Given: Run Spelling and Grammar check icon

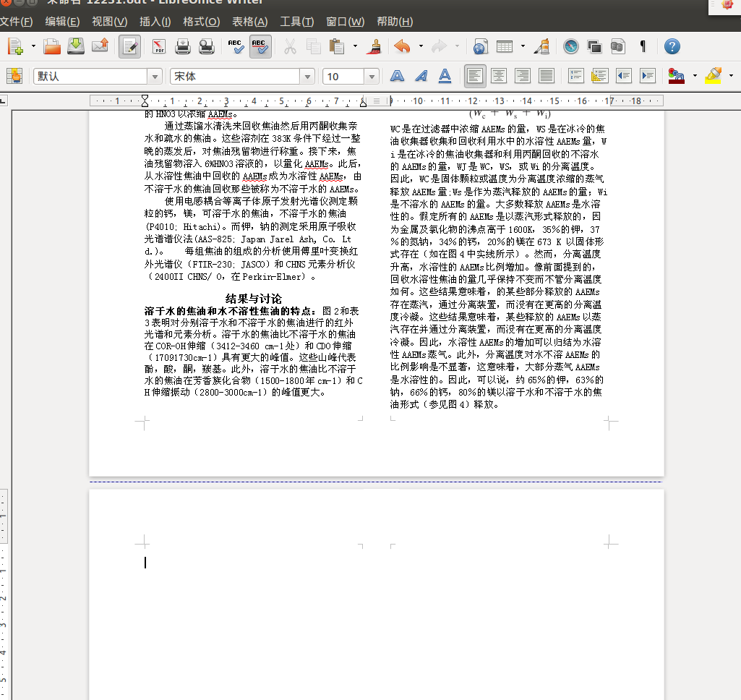Looking at the screenshot, I should [x=236, y=46].
